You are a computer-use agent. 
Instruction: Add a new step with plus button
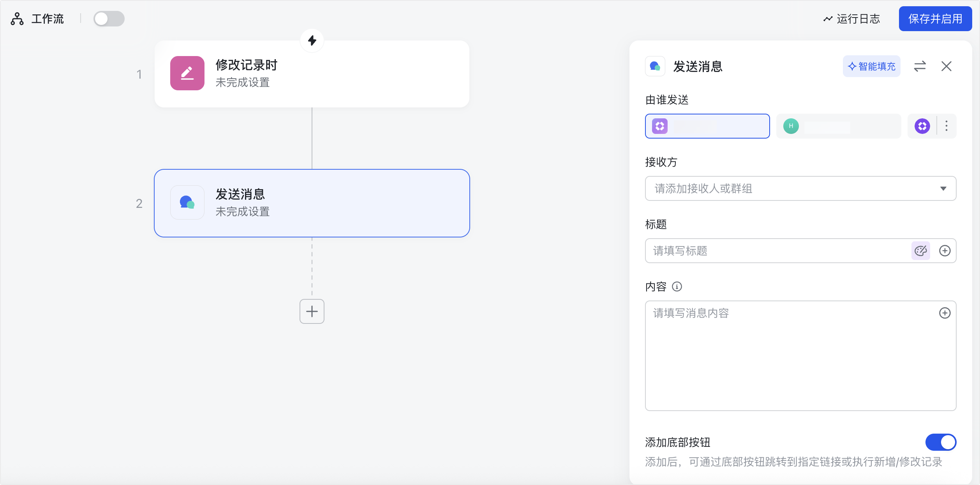click(312, 311)
